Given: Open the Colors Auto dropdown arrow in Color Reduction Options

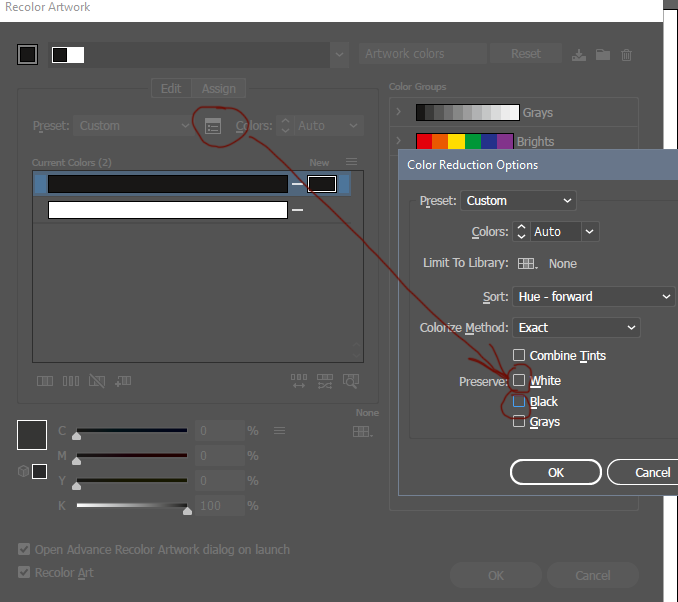Looking at the screenshot, I should pos(590,231).
